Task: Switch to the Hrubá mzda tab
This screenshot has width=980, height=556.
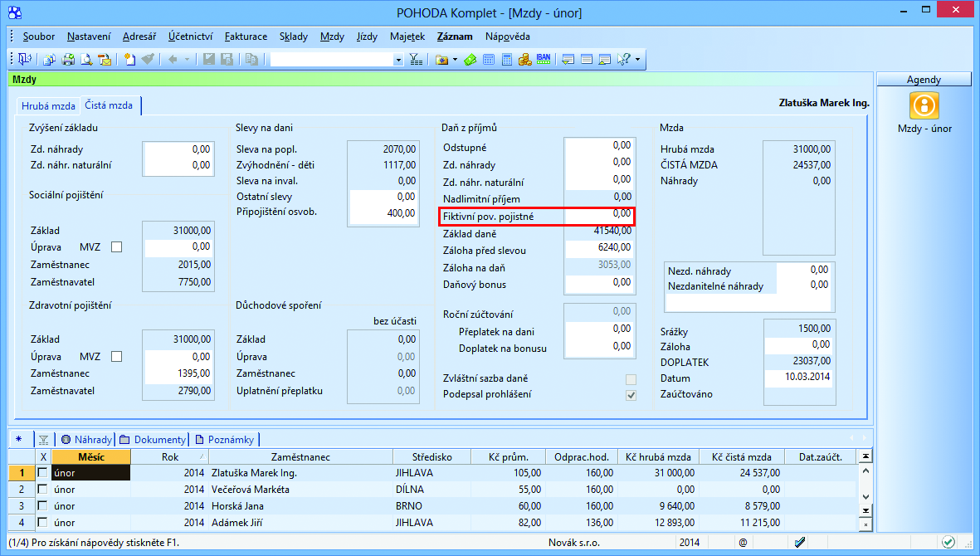Action: [48, 105]
